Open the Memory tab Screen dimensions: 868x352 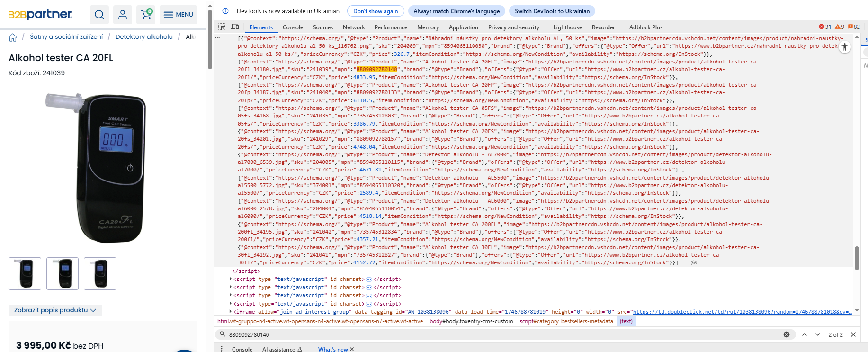click(x=428, y=27)
